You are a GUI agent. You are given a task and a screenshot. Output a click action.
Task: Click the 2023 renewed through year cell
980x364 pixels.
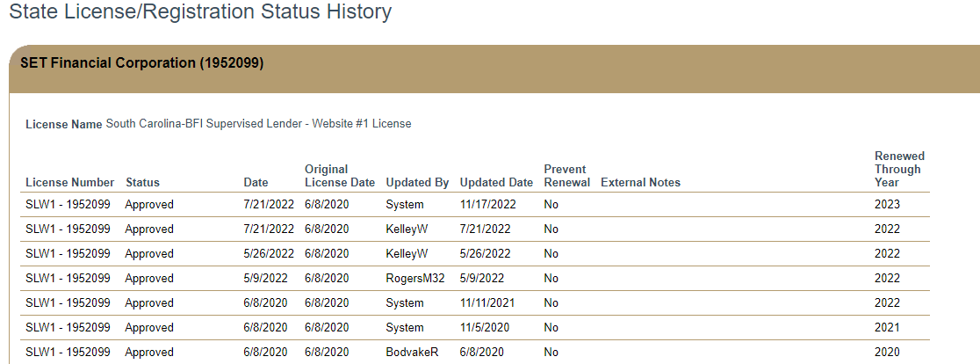pyautogui.click(x=887, y=205)
